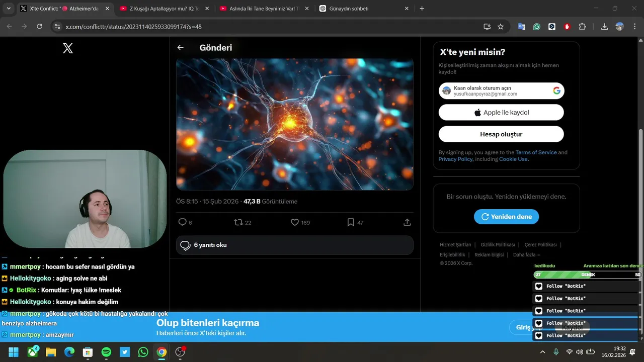
Task: Open the Google Translate extension
Action: pos(522,27)
